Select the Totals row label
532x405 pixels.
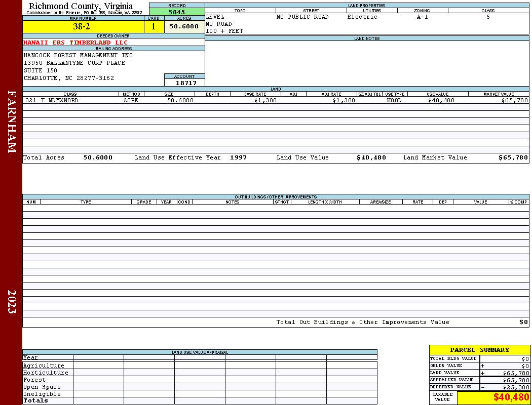point(35,400)
